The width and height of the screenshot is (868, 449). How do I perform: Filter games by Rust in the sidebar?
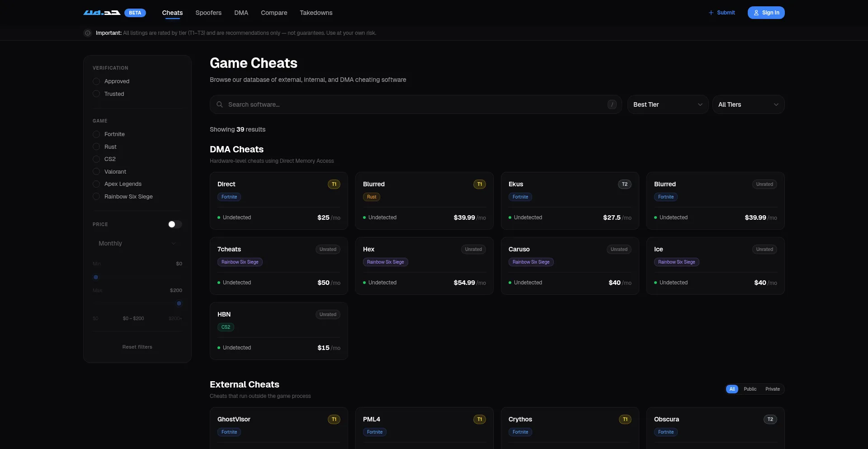pyautogui.click(x=105, y=147)
